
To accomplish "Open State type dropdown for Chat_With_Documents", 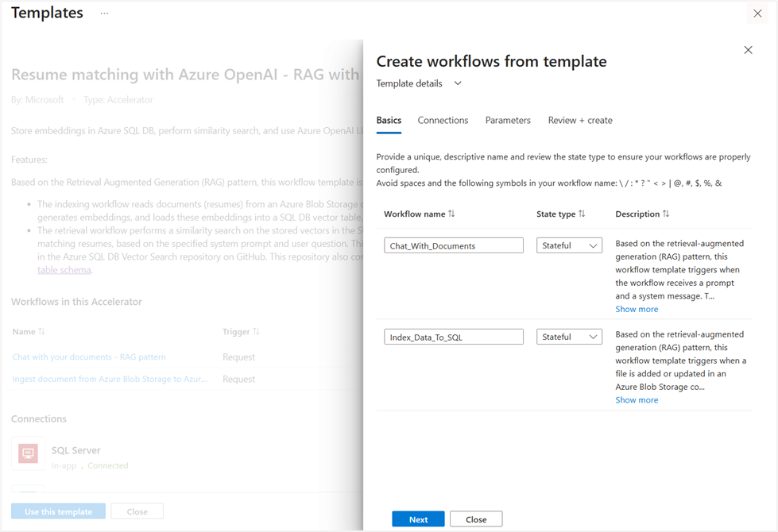I will point(569,245).
